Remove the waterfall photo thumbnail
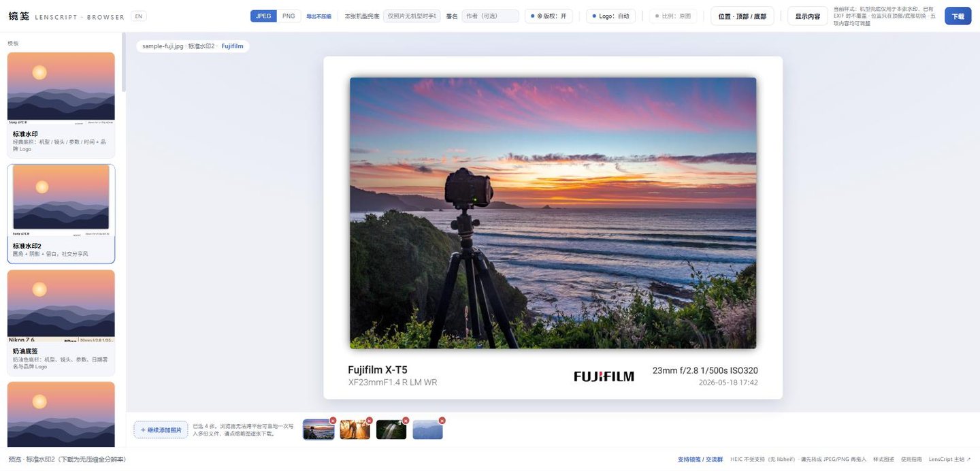 click(x=406, y=421)
